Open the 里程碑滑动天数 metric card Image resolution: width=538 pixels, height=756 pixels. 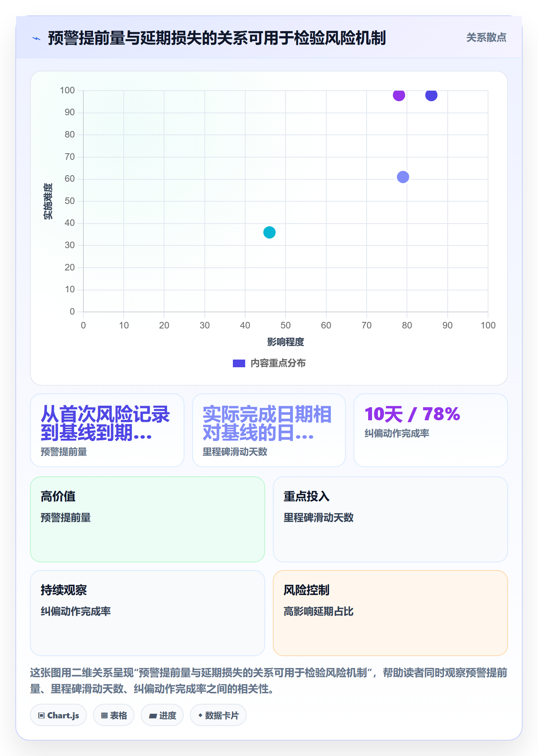[269, 430]
